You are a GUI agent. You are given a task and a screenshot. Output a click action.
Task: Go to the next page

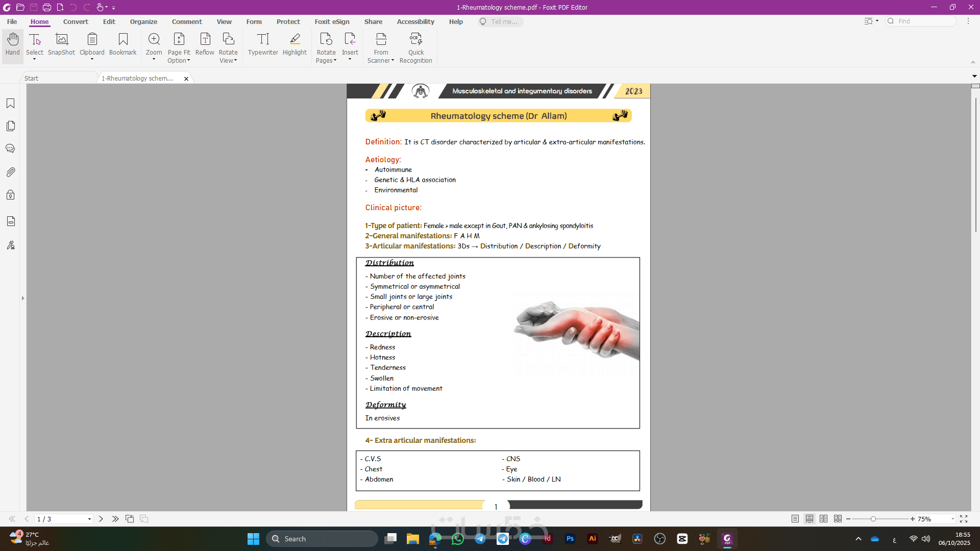(x=101, y=519)
